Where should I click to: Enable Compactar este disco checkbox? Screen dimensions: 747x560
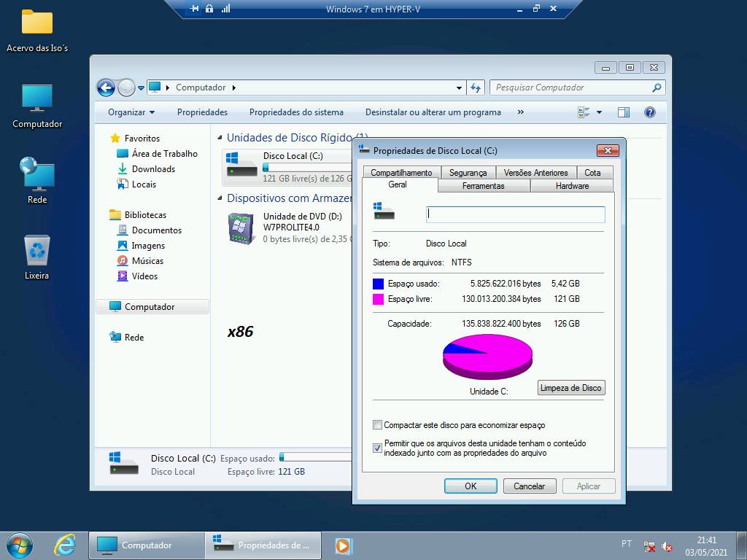(x=377, y=425)
